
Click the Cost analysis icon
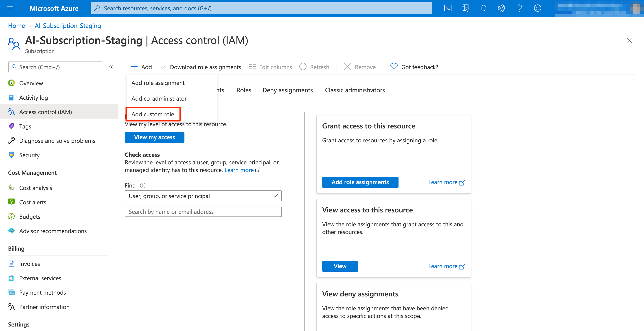coord(11,188)
